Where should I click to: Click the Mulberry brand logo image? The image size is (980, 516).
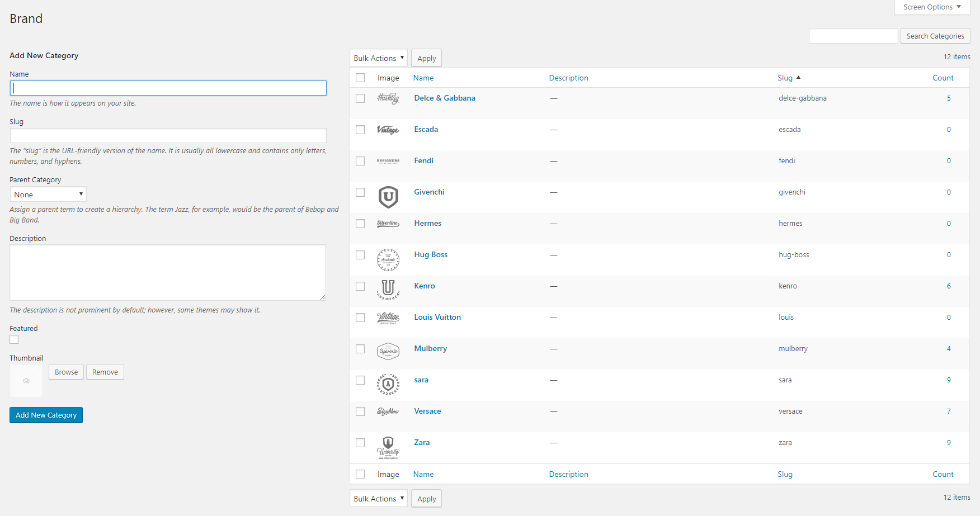click(x=388, y=351)
